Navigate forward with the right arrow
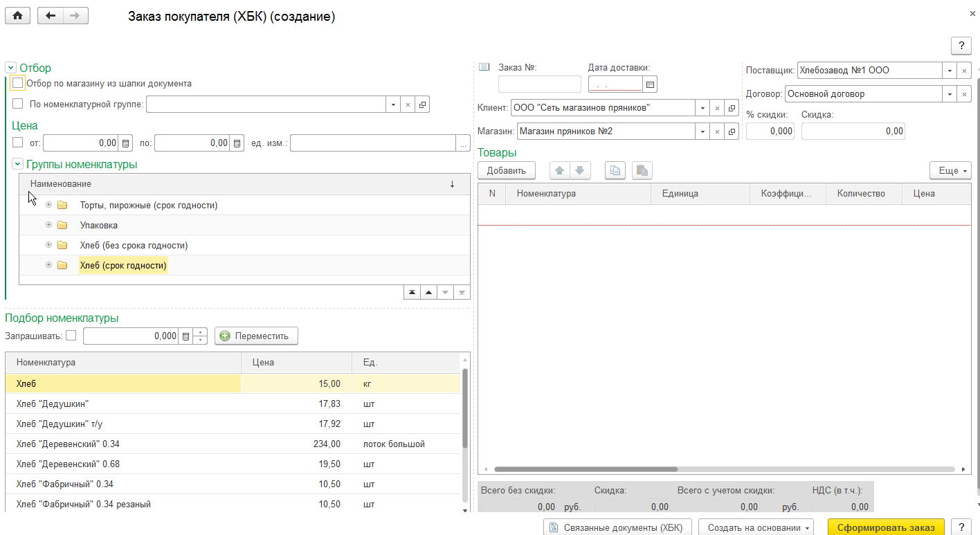This screenshot has height=535, width=980. pos(76,17)
